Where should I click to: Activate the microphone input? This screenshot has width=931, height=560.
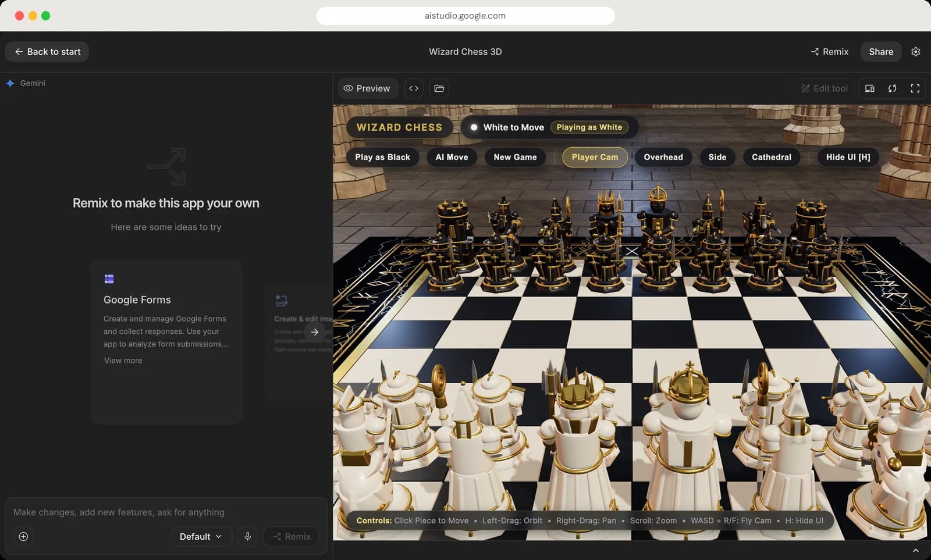pos(247,536)
